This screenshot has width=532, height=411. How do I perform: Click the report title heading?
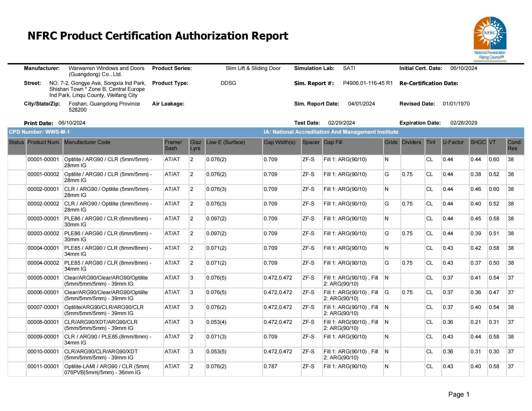158,36
